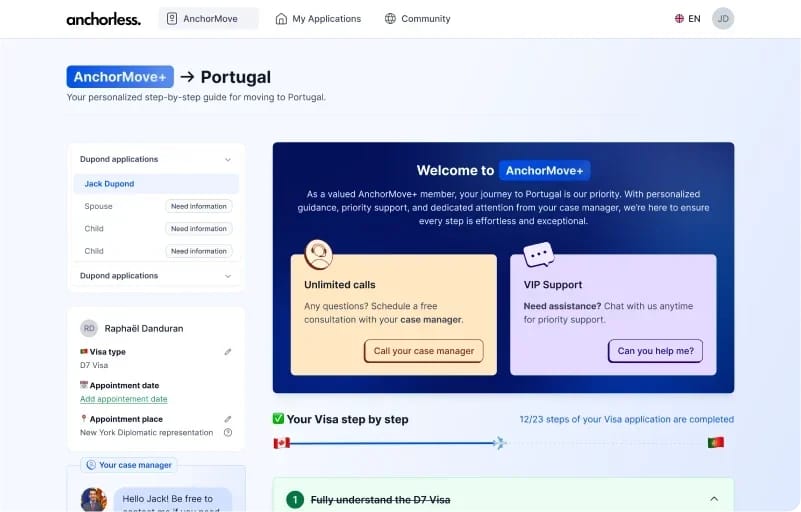Click the help icon beside New York Diplomatic representation
801x512 pixels.
228,433
